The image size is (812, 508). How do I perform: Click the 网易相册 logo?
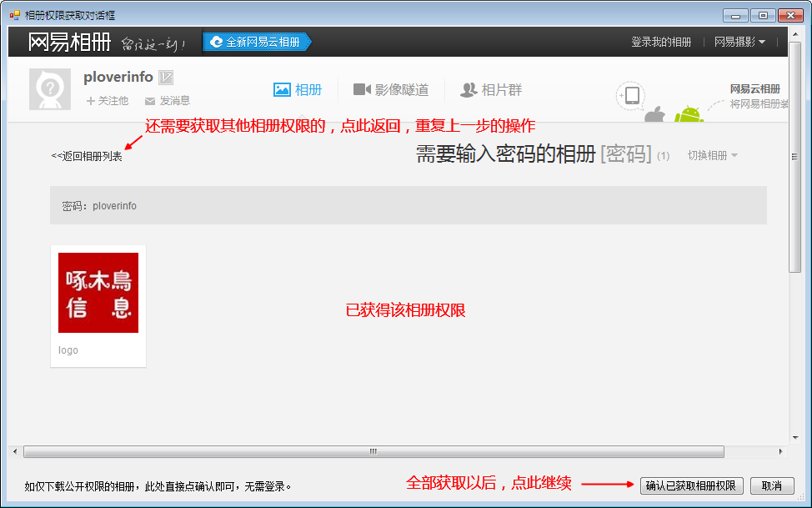(x=69, y=42)
